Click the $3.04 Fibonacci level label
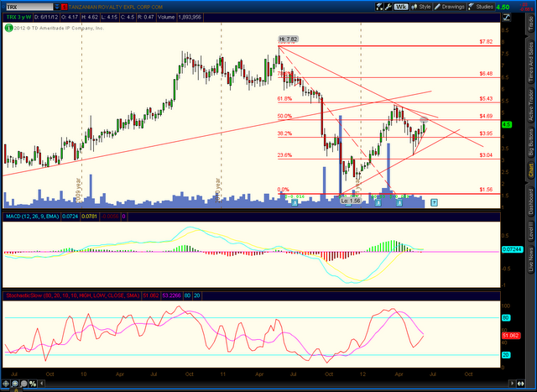Viewport: 537px width, 392px height. pyautogui.click(x=486, y=155)
